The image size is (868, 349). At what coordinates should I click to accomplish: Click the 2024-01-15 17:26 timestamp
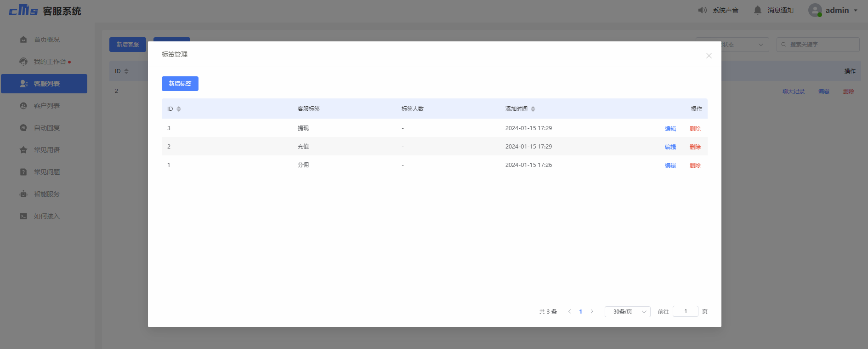[x=529, y=165]
